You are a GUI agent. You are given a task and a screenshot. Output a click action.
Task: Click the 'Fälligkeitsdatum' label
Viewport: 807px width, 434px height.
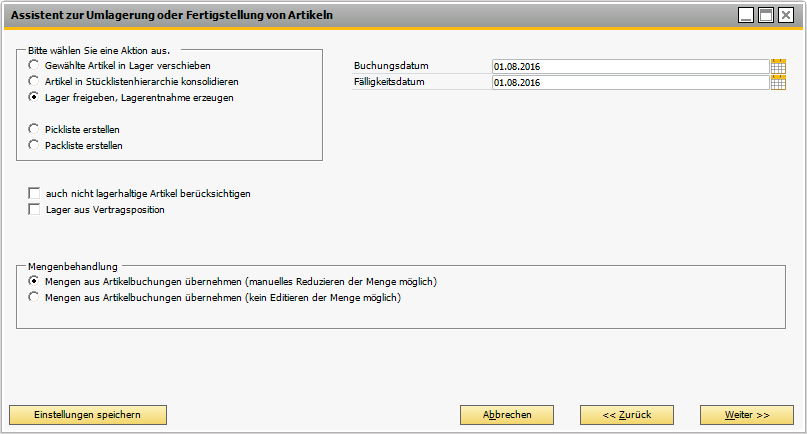389,82
